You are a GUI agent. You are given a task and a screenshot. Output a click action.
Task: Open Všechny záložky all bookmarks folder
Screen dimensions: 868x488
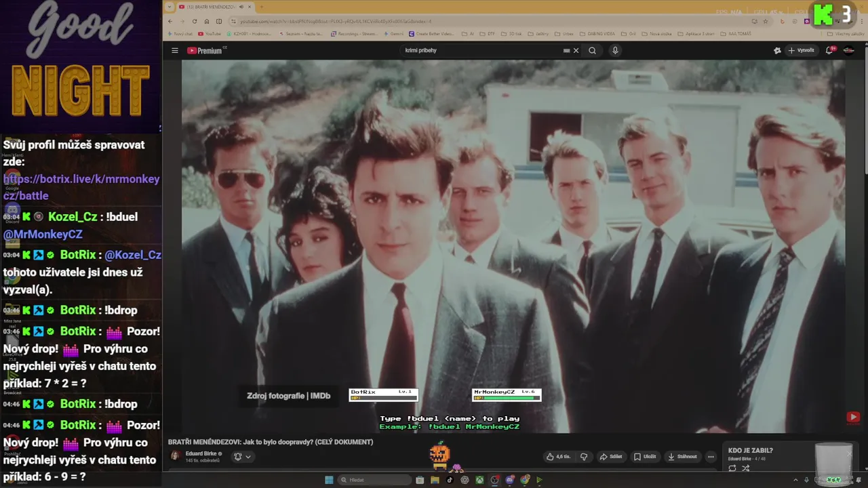tap(846, 33)
